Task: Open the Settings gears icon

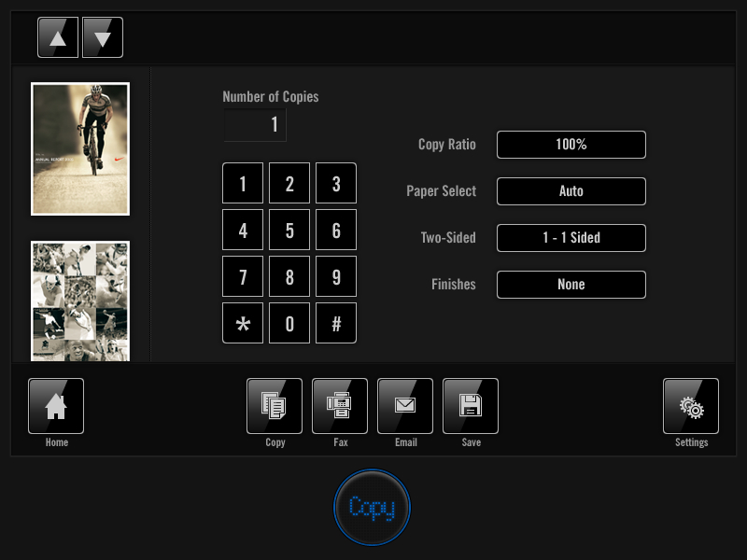Action: [691, 406]
